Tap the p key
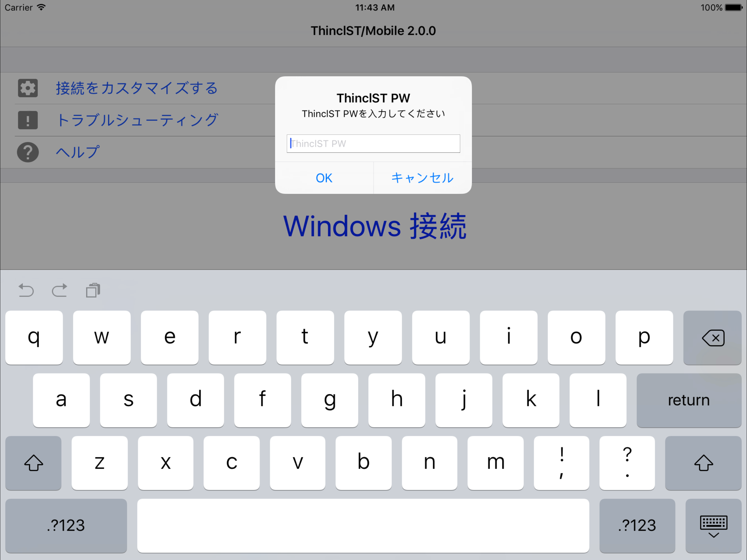 [644, 337]
